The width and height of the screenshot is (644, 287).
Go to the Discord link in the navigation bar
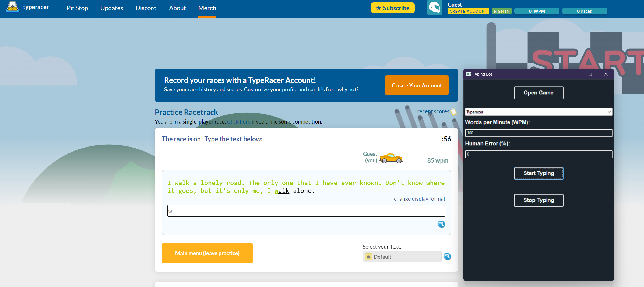pos(146,8)
